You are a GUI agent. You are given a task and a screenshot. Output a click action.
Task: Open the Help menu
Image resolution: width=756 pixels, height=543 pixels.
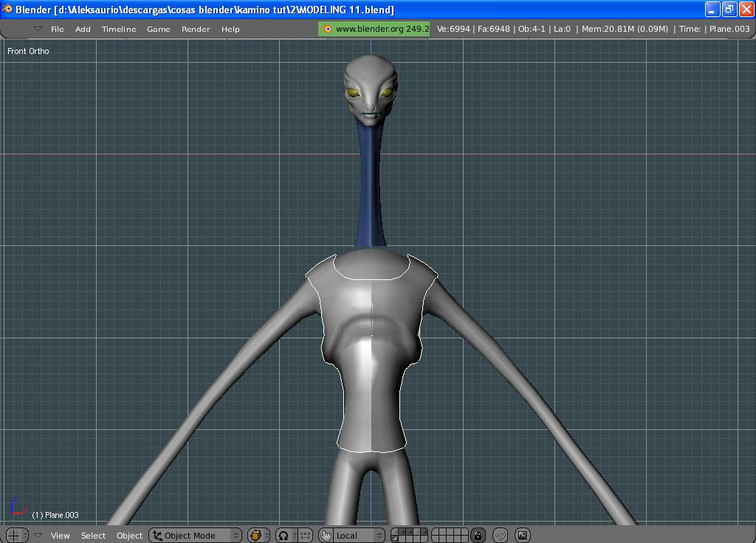(230, 29)
